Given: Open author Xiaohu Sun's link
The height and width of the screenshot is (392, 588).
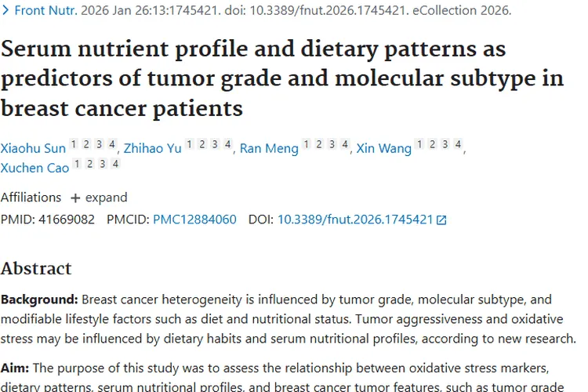Looking at the screenshot, I should (33, 148).
